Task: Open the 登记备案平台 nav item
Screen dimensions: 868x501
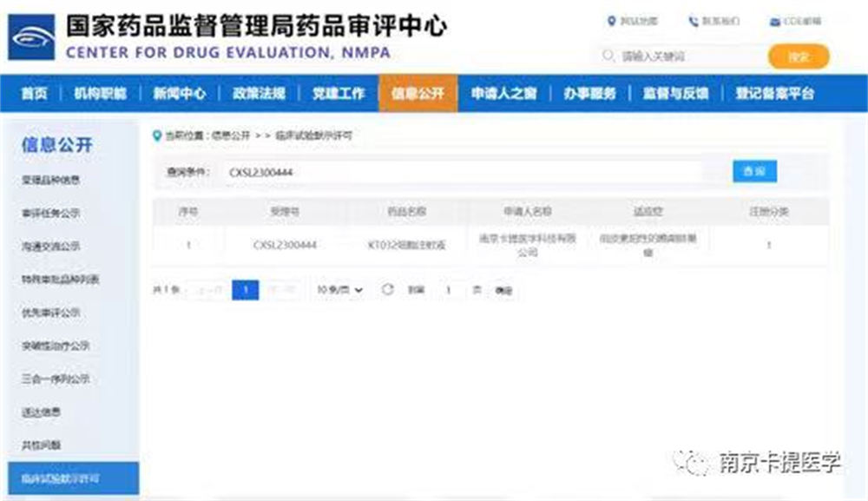Action: [x=774, y=93]
